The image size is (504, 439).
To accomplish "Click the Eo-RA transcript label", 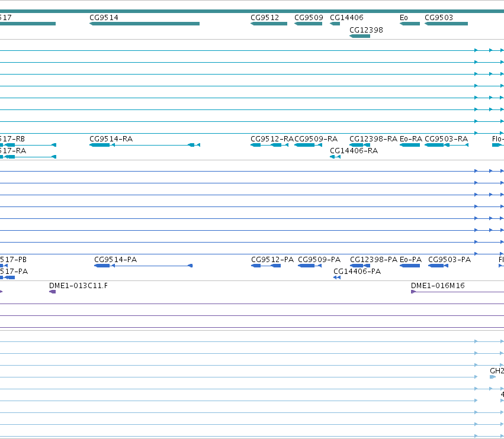I will (x=411, y=138).
